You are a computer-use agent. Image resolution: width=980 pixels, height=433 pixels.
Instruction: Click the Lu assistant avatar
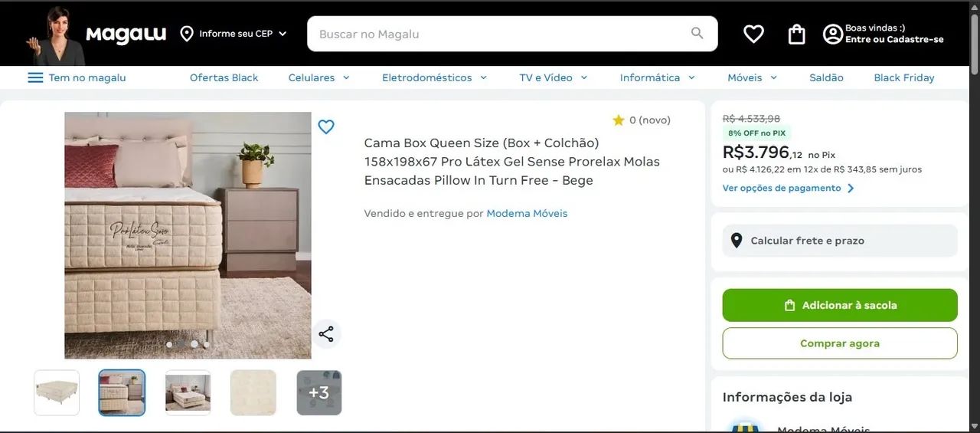[x=56, y=36]
